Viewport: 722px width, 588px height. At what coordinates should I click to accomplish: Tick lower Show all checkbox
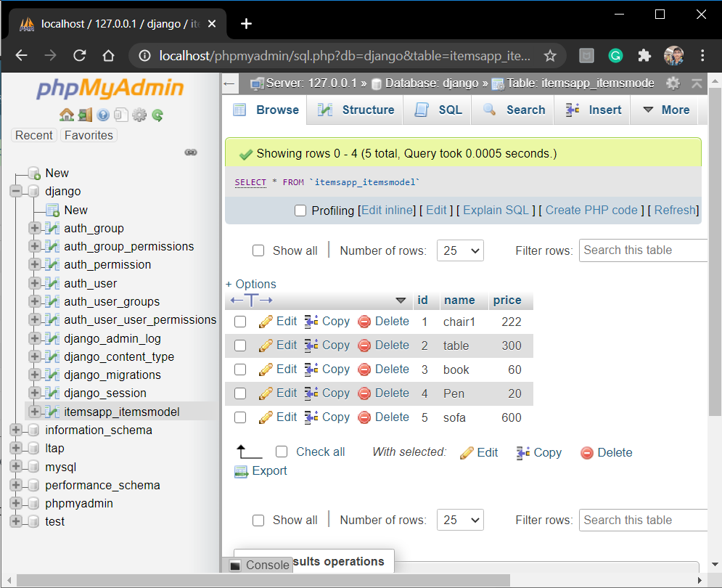pos(258,520)
